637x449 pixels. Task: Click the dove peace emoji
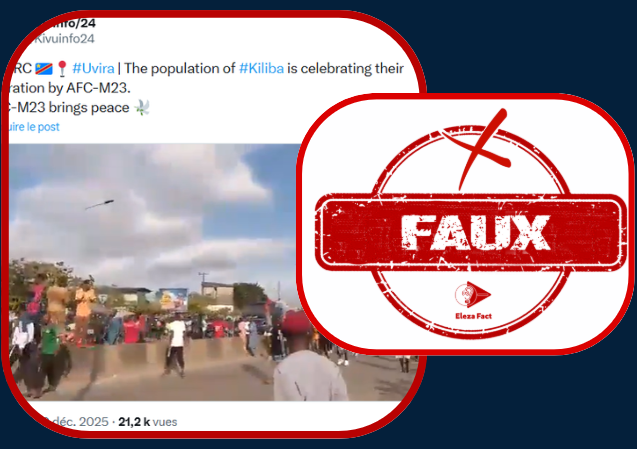click(142, 108)
